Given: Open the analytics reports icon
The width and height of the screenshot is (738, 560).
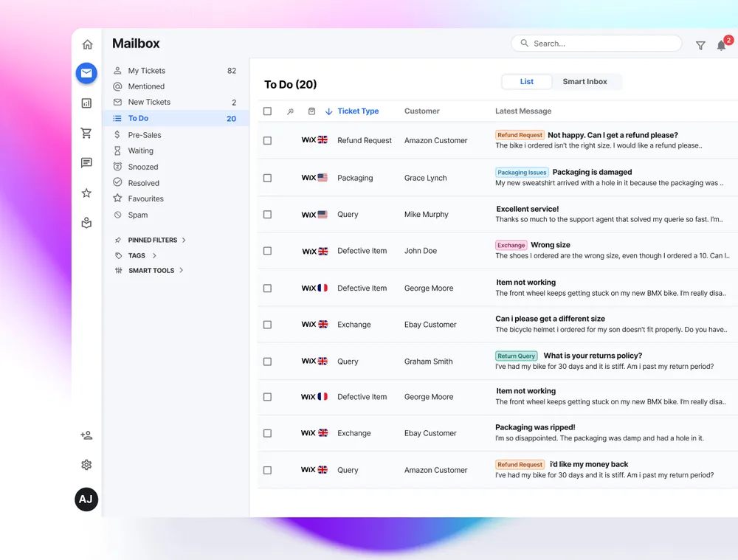Looking at the screenshot, I should pos(86,103).
